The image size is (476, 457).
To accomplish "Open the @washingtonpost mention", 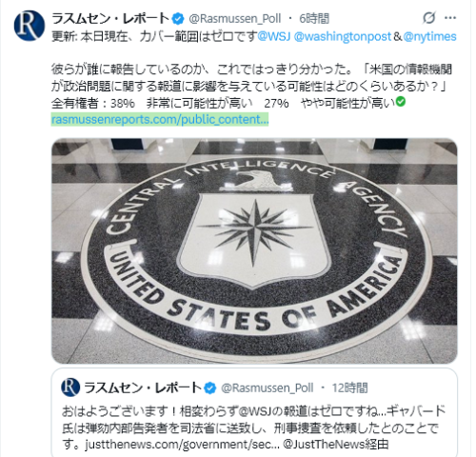I will [343, 36].
